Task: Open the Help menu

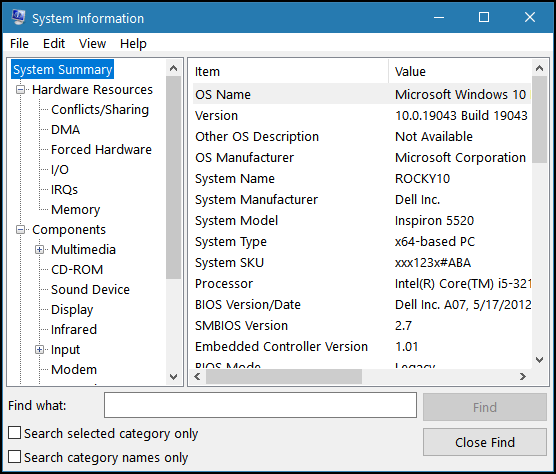Action: [133, 44]
